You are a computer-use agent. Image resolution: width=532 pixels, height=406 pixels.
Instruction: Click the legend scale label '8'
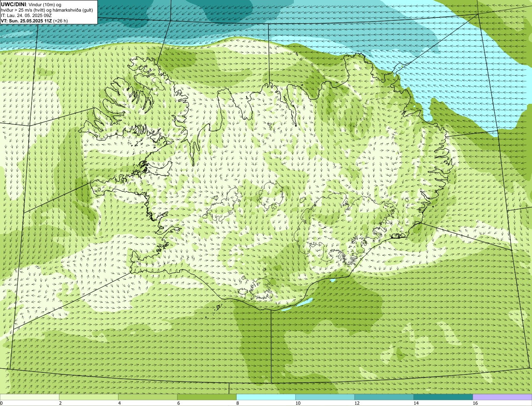pos(237,403)
